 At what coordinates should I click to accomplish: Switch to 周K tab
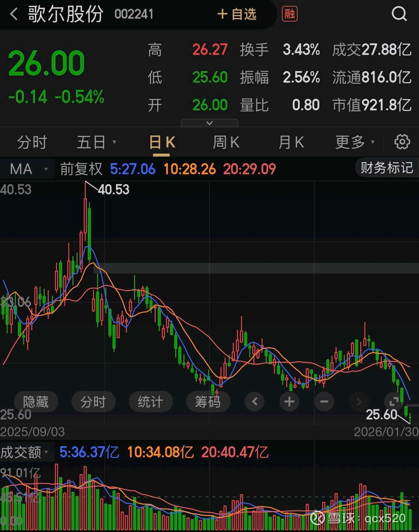pos(226,142)
